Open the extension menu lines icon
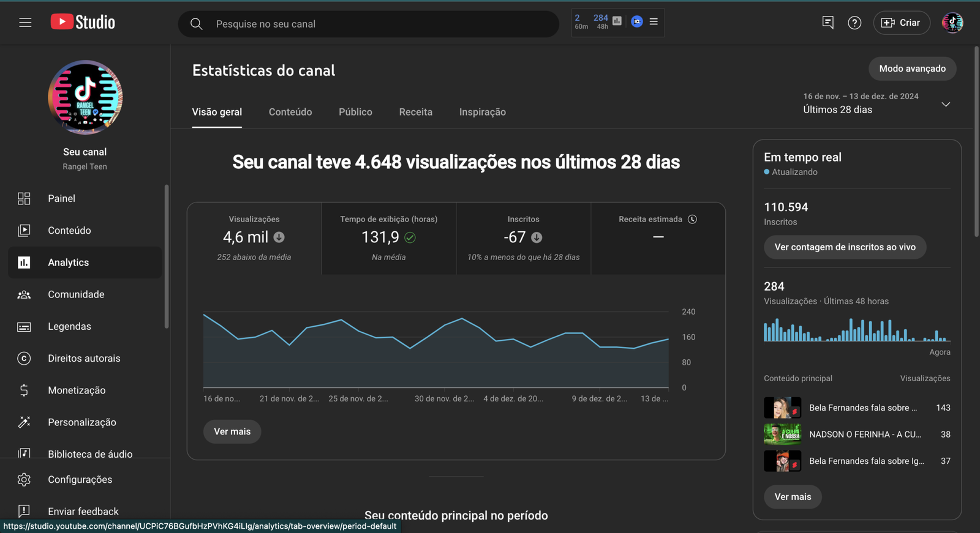The height and width of the screenshot is (533, 980). click(x=654, y=21)
